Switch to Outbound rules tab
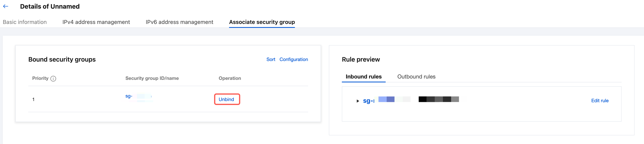The width and height of the screenshot is (644, 144). coord(416,77)
